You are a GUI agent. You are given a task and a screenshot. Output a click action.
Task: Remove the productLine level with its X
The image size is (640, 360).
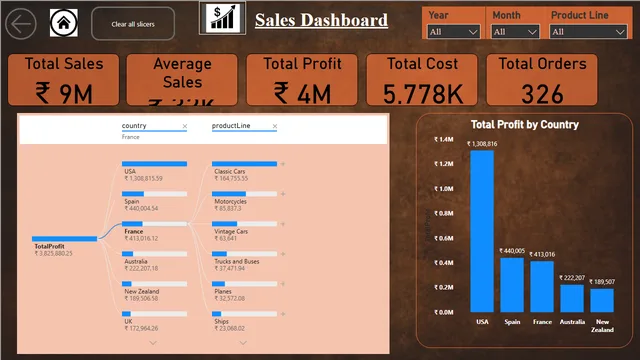[x=275, y=127]
